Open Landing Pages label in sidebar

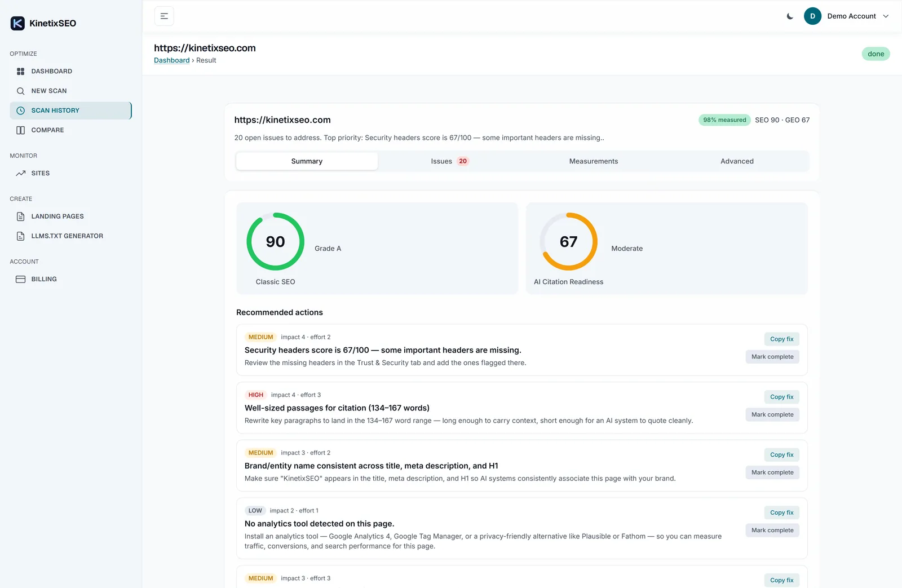58,216
